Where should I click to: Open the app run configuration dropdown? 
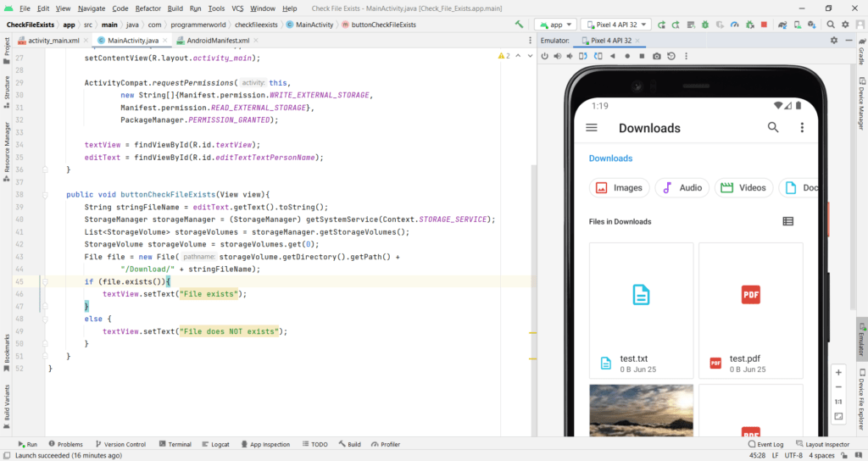[556, 25]
